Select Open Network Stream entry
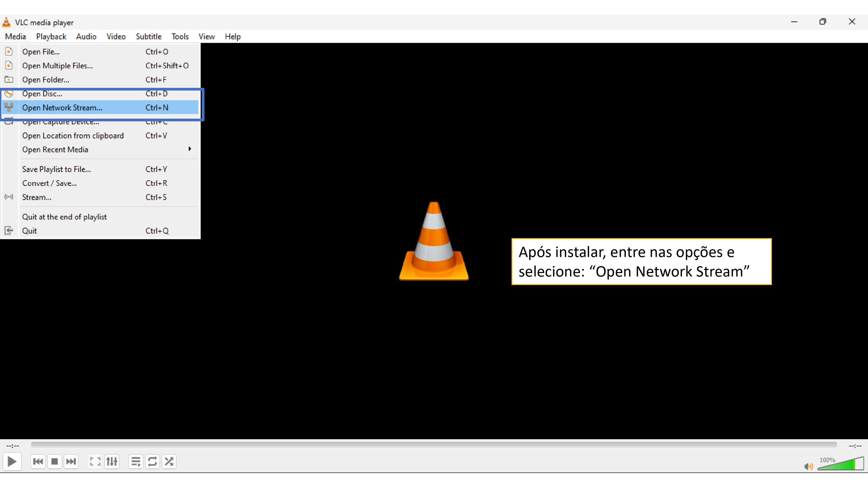 pyautogui.click(x=62, y=108)
